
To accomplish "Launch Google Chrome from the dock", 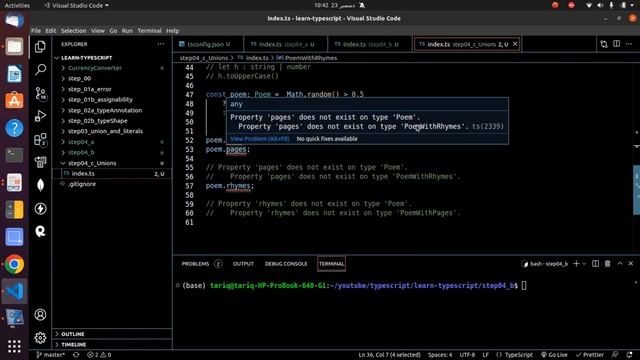I will click(x=14, y=264).
